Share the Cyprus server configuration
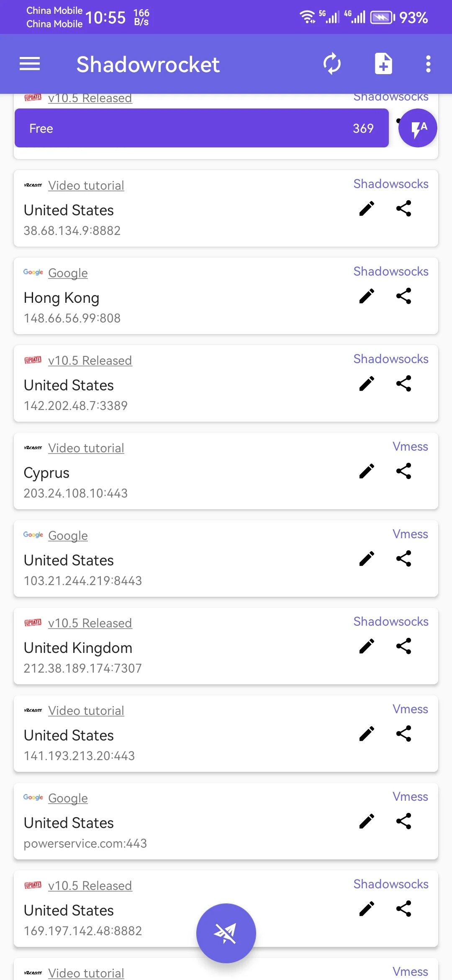 pyautogui.click(x=403, y=471)
